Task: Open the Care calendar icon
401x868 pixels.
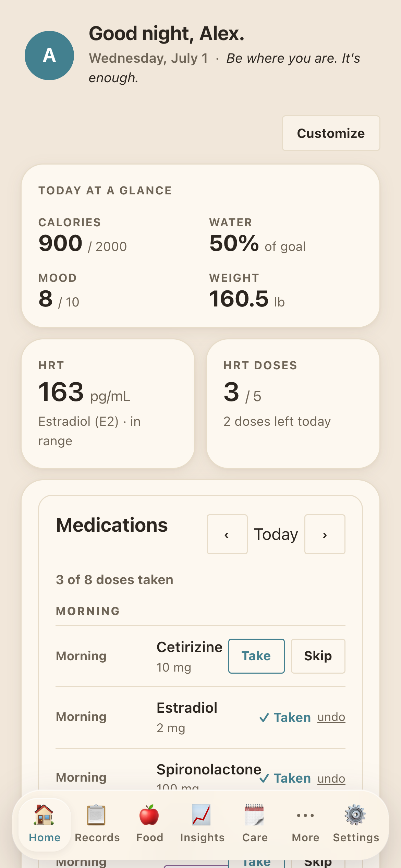Action: [x=254, y=815]
